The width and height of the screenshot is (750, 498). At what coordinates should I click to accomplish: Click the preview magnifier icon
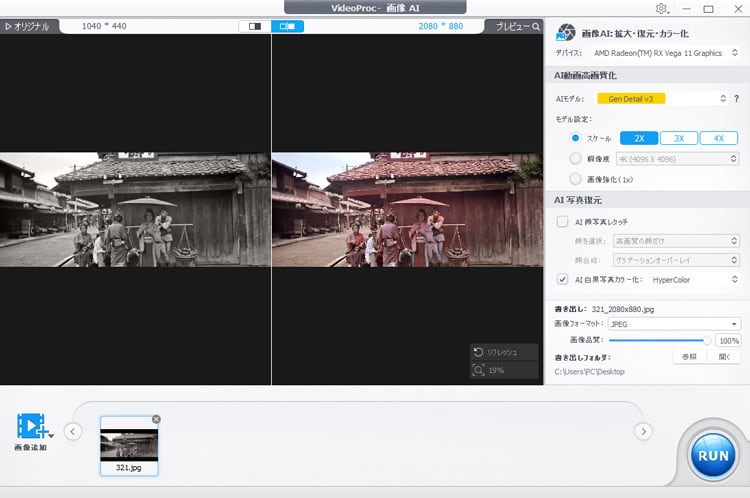536,27
